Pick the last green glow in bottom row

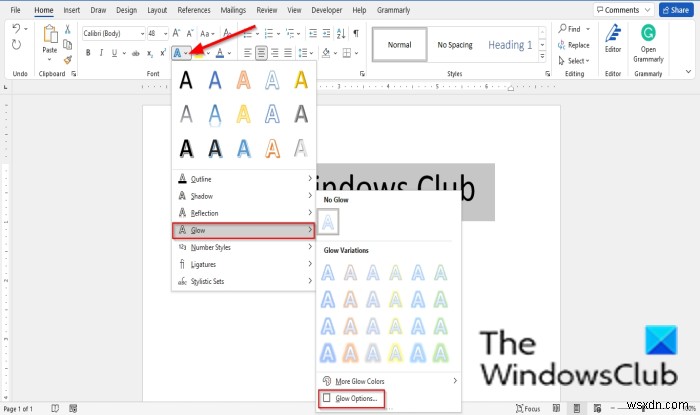point(440,353)
